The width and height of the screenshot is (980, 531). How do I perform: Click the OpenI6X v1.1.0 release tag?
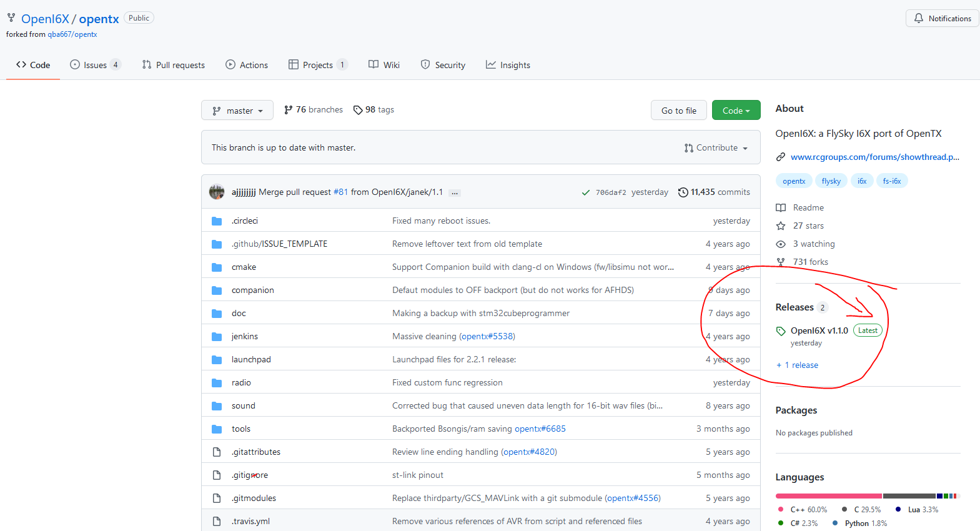[819, 330]
